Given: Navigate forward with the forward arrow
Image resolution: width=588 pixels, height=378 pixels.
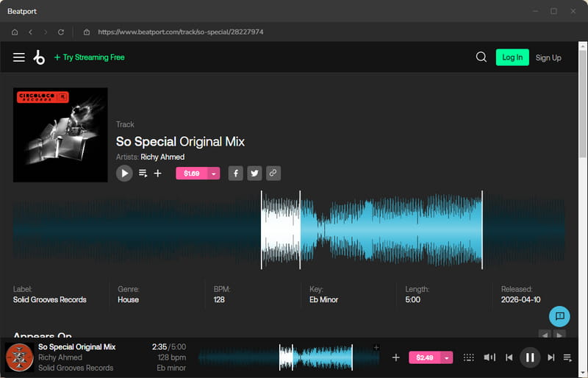Looking at the screenshot, I should coord(46,32).
